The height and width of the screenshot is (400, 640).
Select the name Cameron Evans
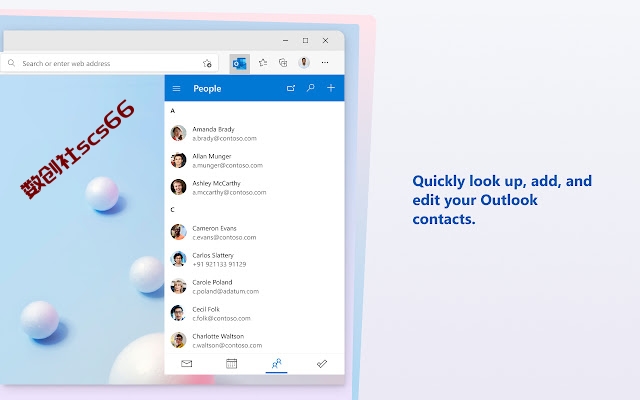coord(214,228)
